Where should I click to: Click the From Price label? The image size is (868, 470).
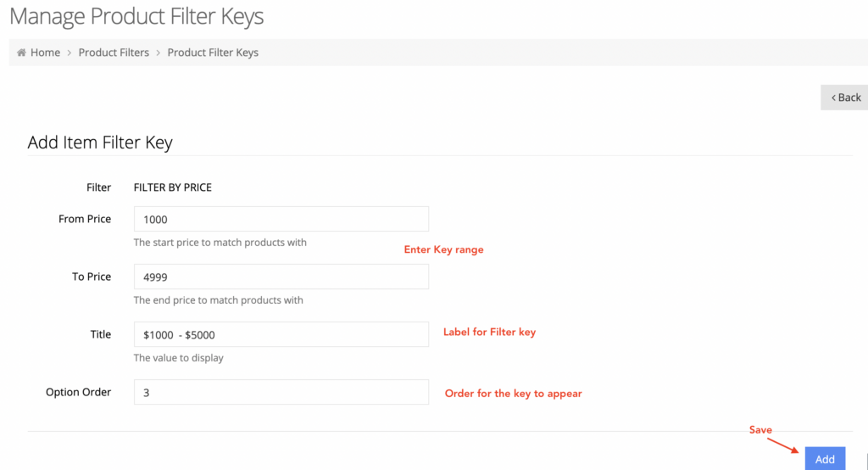click(x=85, y=219)
